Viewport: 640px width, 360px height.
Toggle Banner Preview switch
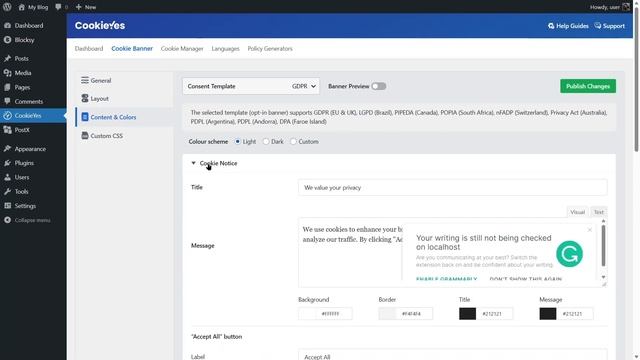(x=378, y=86)
